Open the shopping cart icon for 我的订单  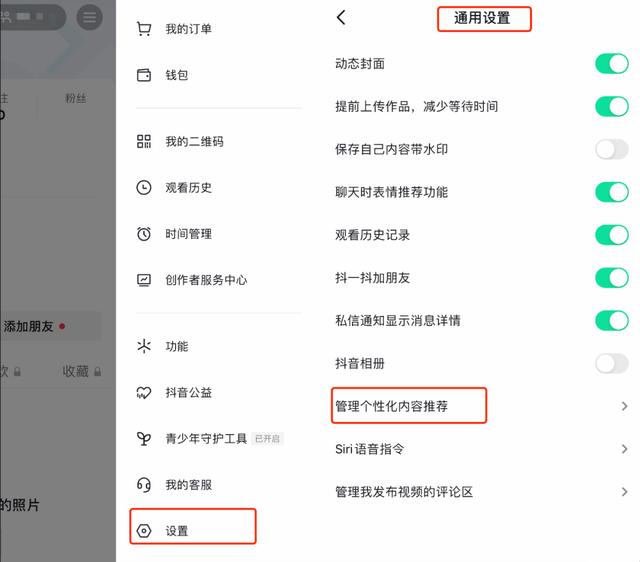coord(144,29)
